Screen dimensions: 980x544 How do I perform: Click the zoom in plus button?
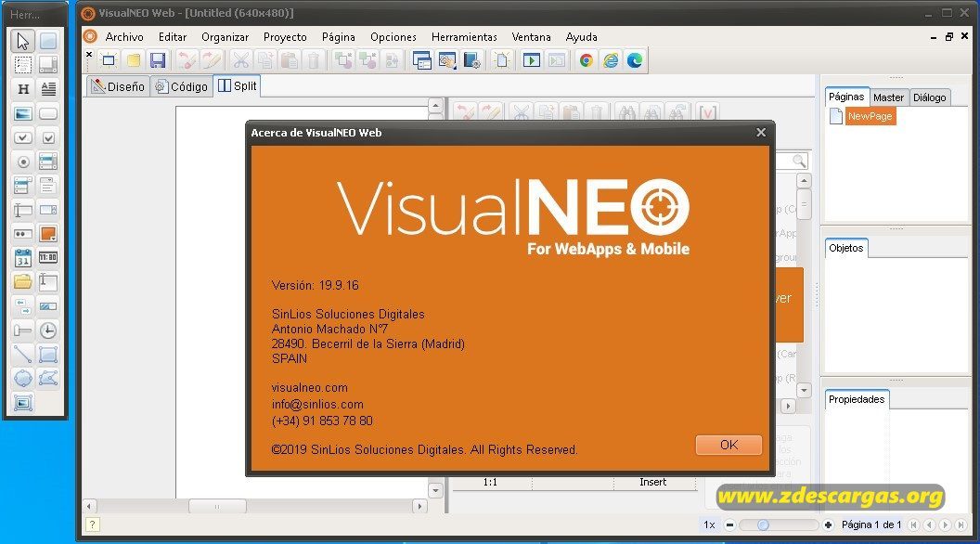pyautogui.click(x=828, y=525)
